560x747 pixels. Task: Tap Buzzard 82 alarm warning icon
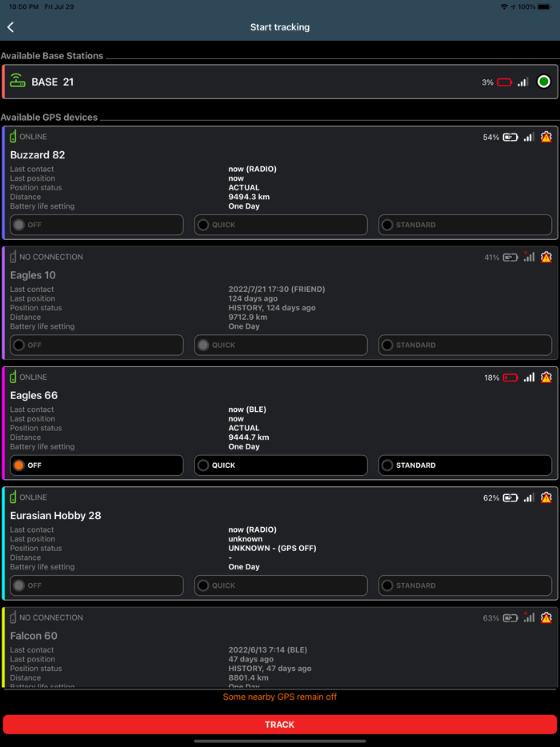546,137
